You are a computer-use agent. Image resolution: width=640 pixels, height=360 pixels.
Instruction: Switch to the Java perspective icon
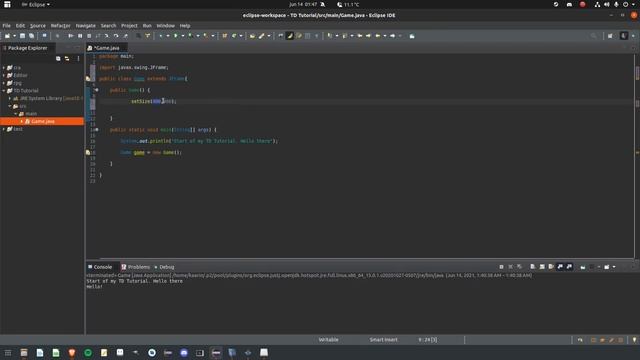624,36
